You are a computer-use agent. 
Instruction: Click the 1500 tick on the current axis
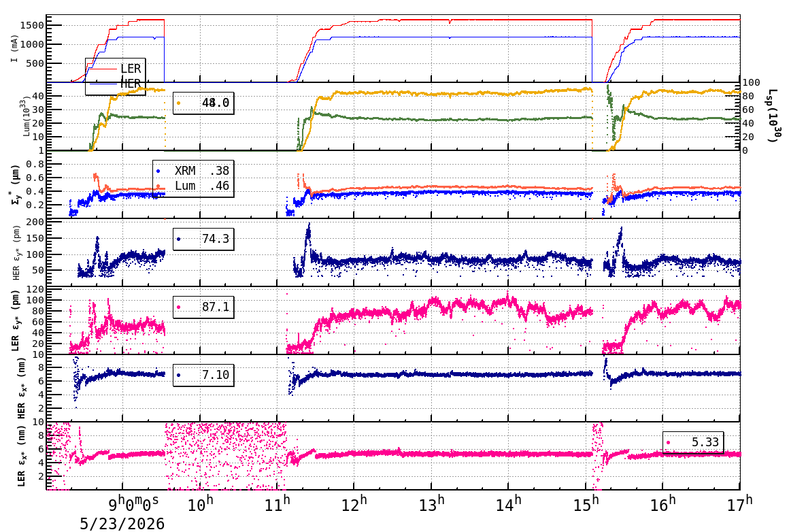(32, 25)
